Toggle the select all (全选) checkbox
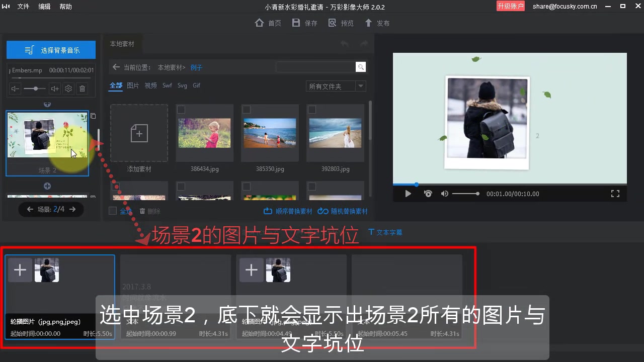This screenshot has height=362, width=644. (113, 211)
